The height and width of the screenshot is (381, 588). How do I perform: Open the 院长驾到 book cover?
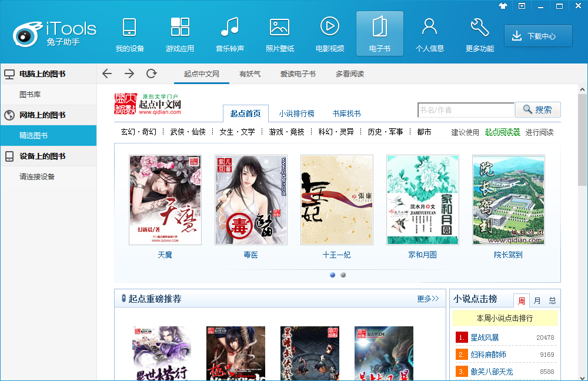click(x=509, y=200)
